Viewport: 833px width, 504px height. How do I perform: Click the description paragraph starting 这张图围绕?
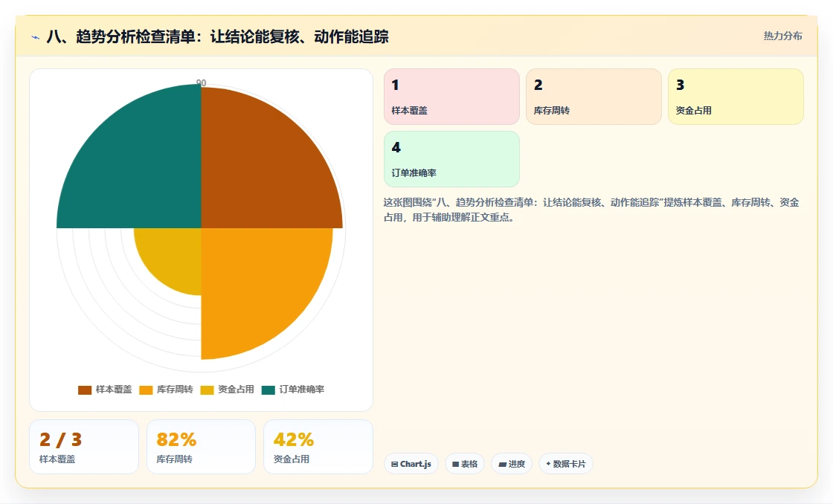[x=591, y=210]
